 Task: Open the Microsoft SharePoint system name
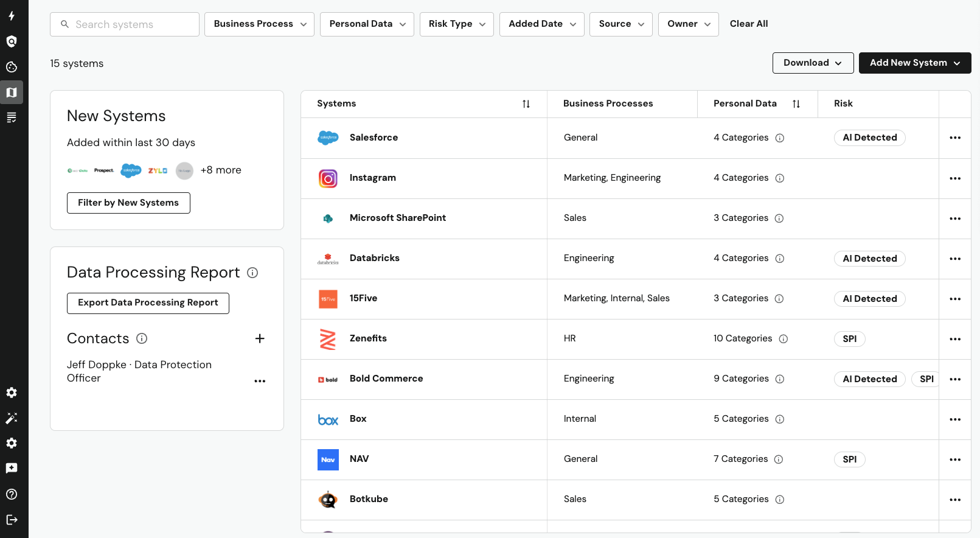point(398,218)
